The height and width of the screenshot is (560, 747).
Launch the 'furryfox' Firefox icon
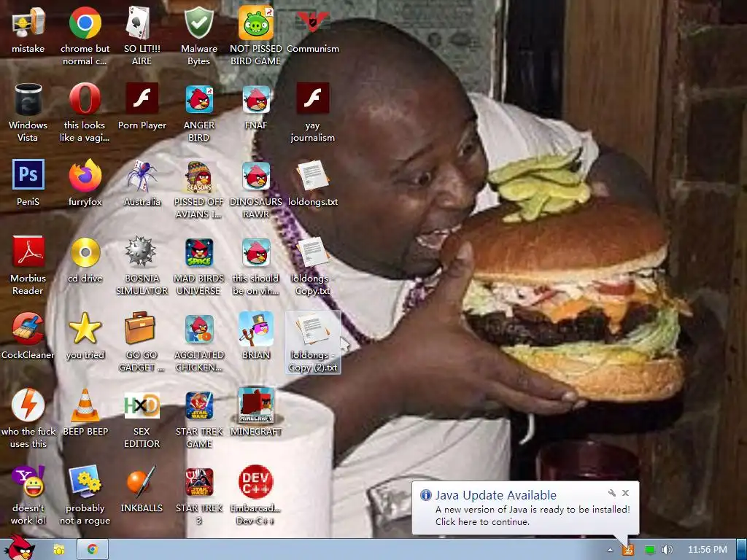coord(85,175)
